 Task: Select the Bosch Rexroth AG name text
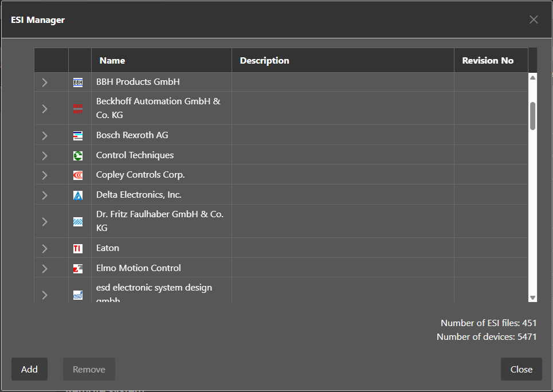point(132,135)
